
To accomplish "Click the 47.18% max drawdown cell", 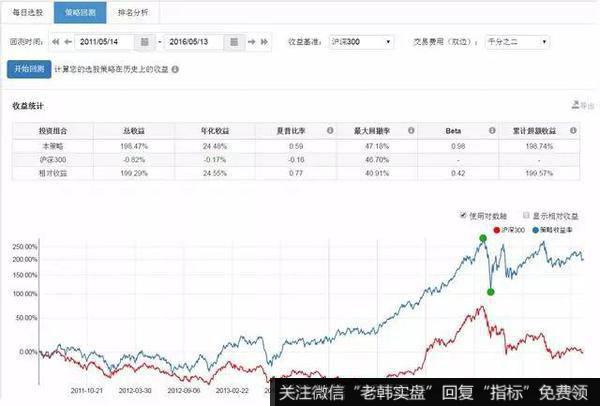I will tap(377, 146).
